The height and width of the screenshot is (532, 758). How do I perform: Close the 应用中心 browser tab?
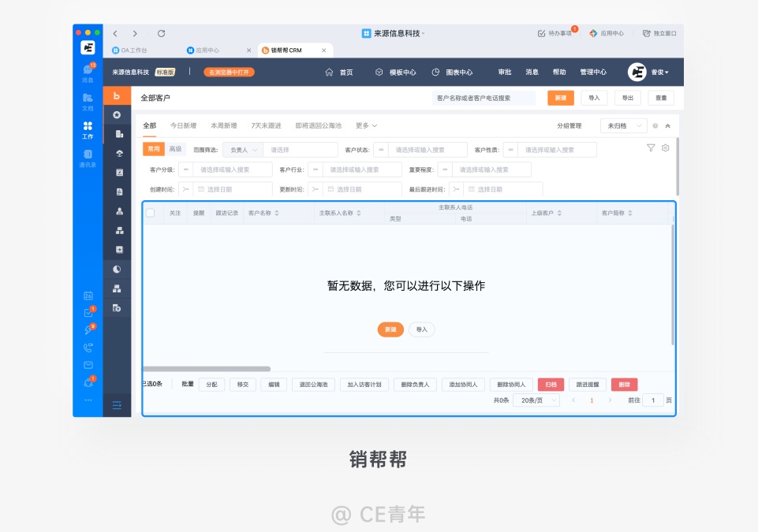(x=249, y=50)
